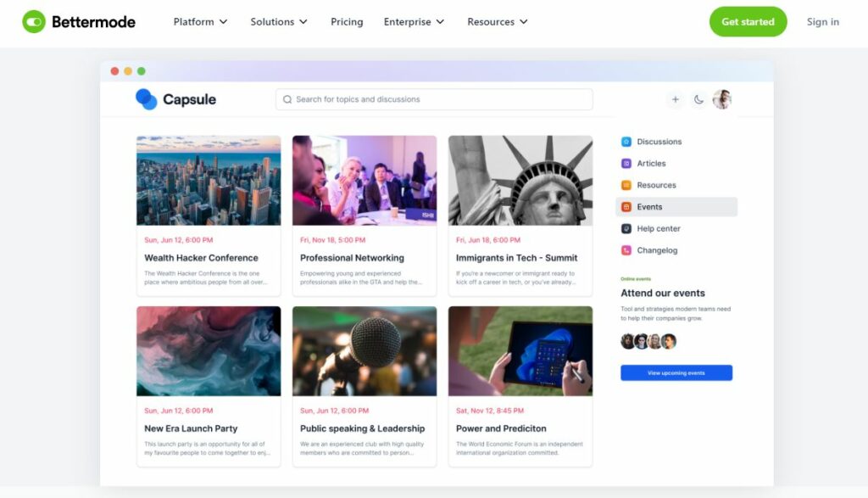Click Wealth Hacker Conference title
The height and width of the screenshot is (498, 868).
[201, 258]
